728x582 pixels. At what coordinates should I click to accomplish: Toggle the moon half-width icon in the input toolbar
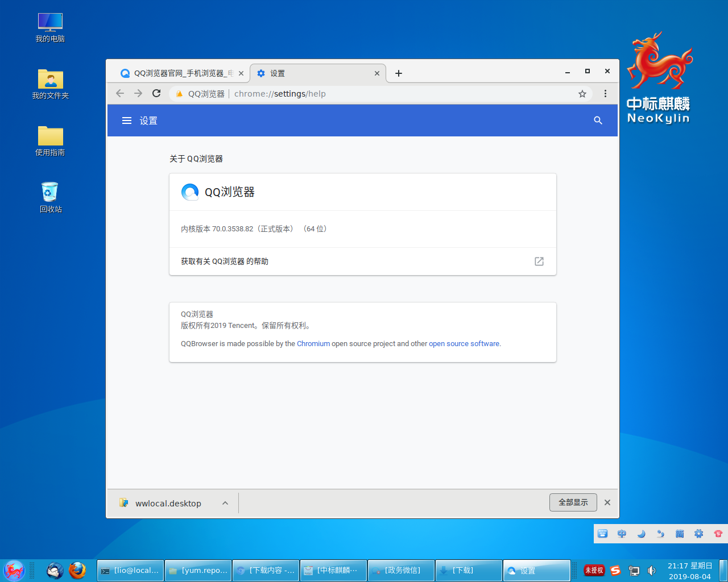(642, 534)
